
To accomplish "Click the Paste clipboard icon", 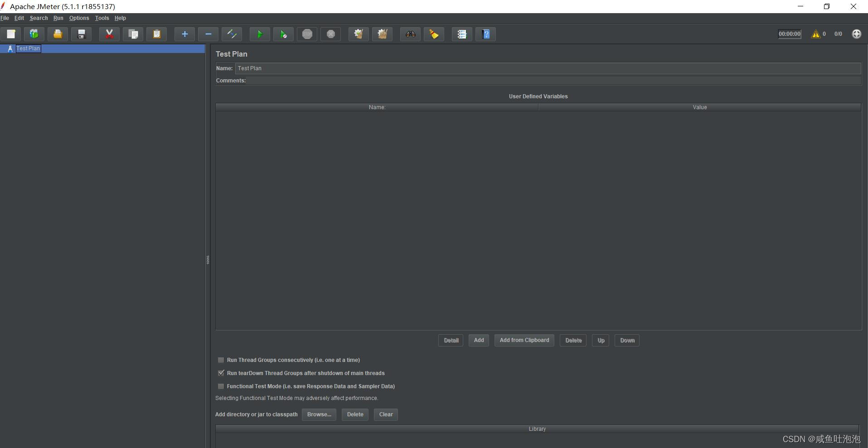I will tap(157, 34).
